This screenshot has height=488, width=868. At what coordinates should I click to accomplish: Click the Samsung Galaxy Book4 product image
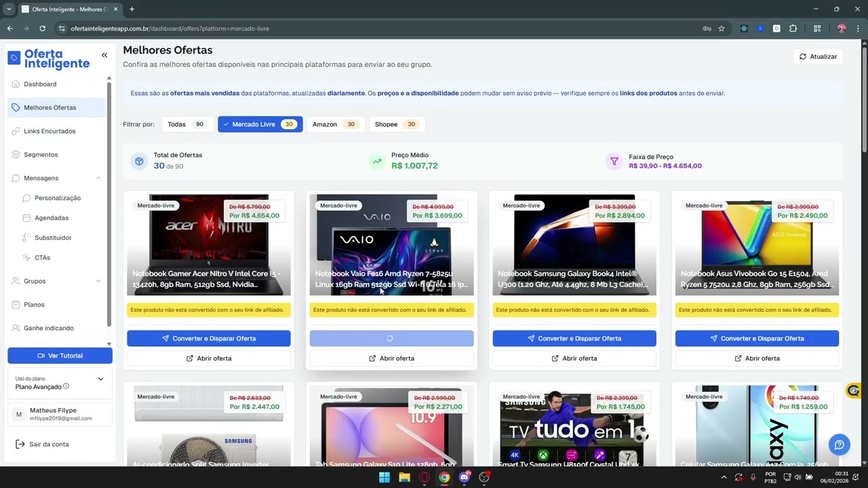point(574,245)
